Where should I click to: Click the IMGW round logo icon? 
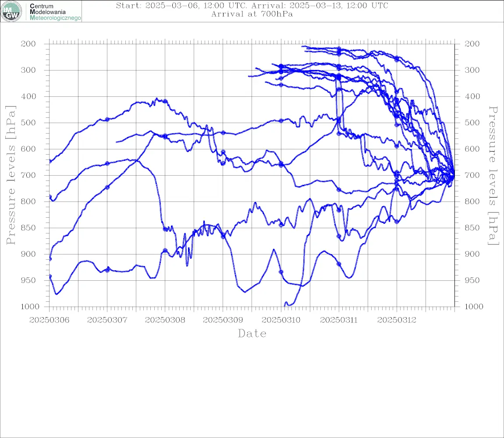pos(11,11)
